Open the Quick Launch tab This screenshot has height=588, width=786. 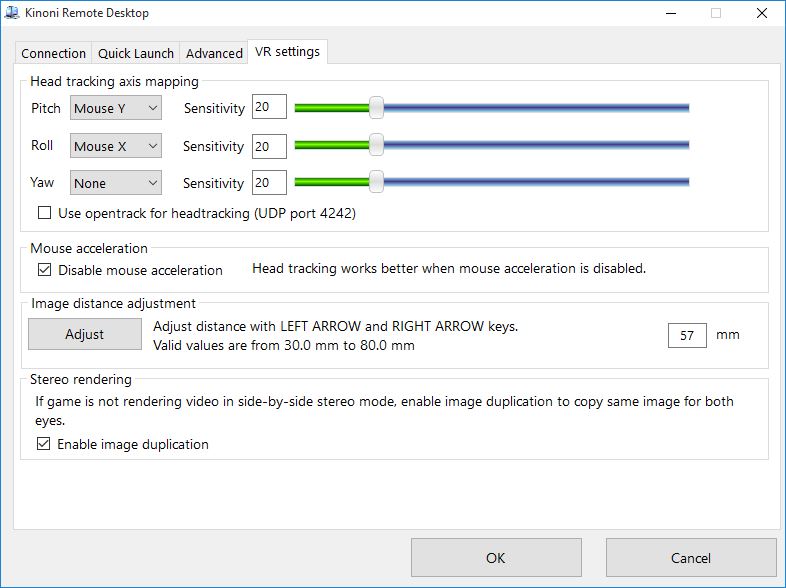click(x=136, y=53)
